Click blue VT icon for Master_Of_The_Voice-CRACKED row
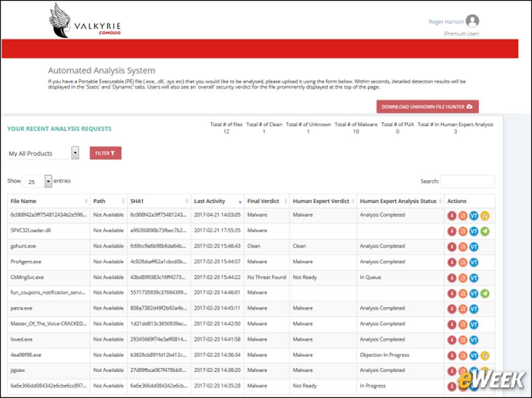The height and width of the screenshot is (398, 532). pos(474,324)
